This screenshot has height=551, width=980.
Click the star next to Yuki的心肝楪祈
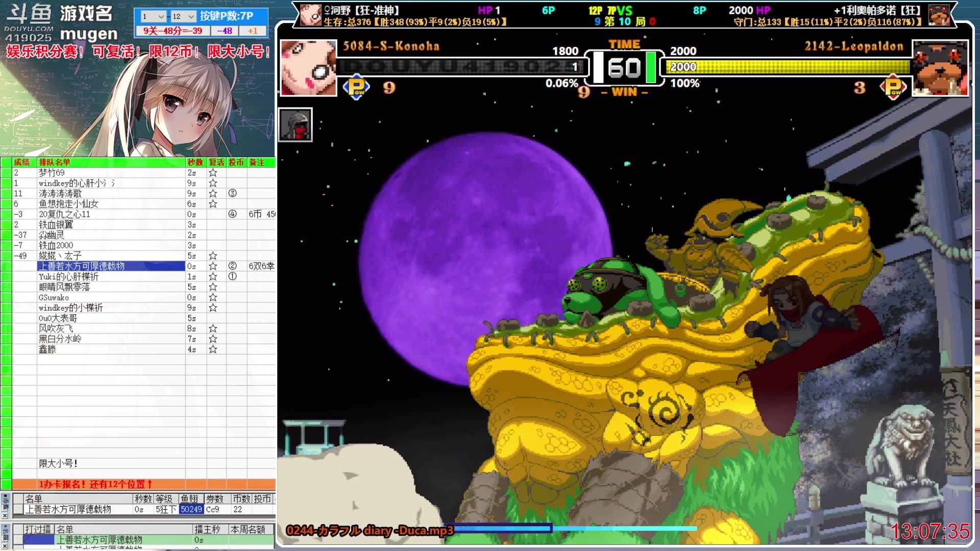click(213, 277)
